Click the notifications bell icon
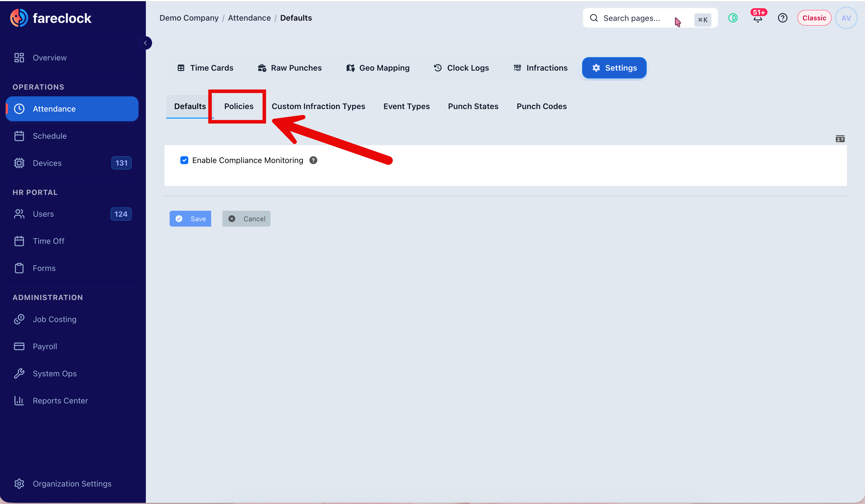Image resolution: width=865 pixels, height=504 pixels. click(x=758, y=18)
